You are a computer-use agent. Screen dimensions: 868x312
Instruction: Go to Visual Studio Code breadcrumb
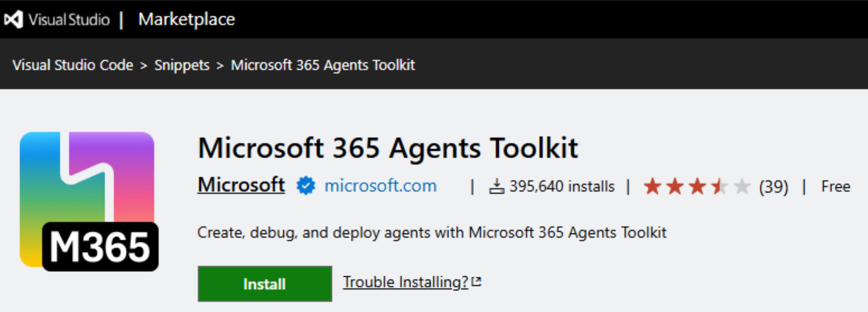click(x=73, y=65)
